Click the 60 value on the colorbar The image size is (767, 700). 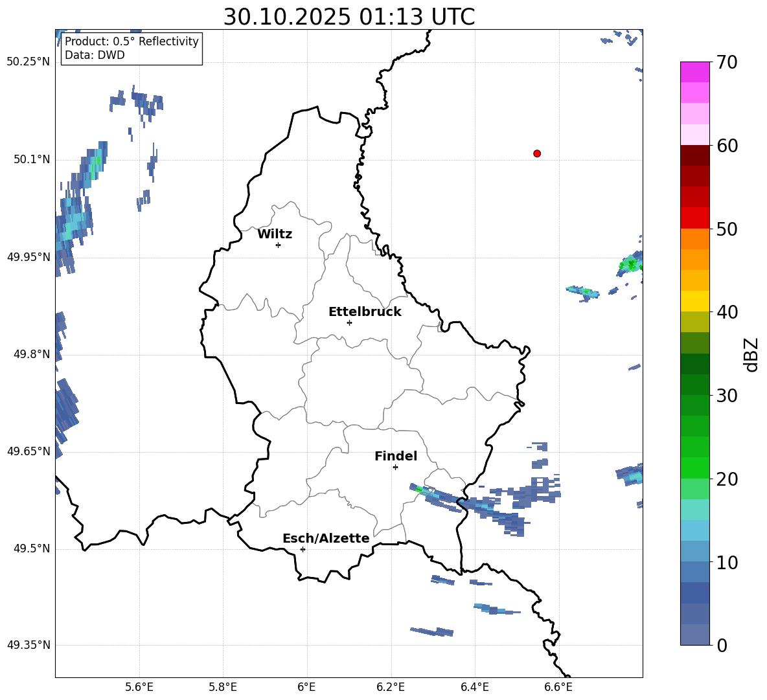pos(727,146)
